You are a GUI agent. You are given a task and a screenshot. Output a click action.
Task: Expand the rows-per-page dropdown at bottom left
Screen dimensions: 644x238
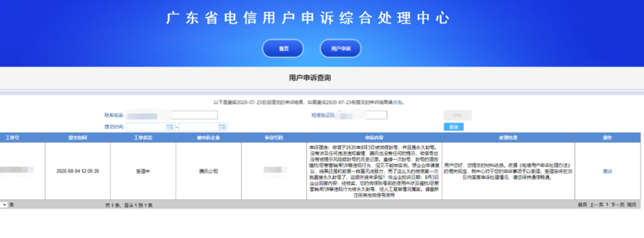point(5,205)
